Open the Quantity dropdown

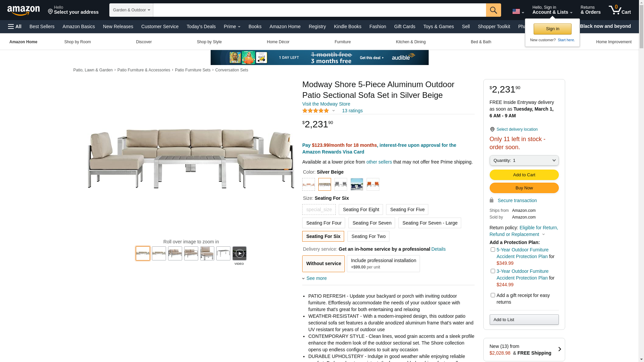[x=524, y=161]
